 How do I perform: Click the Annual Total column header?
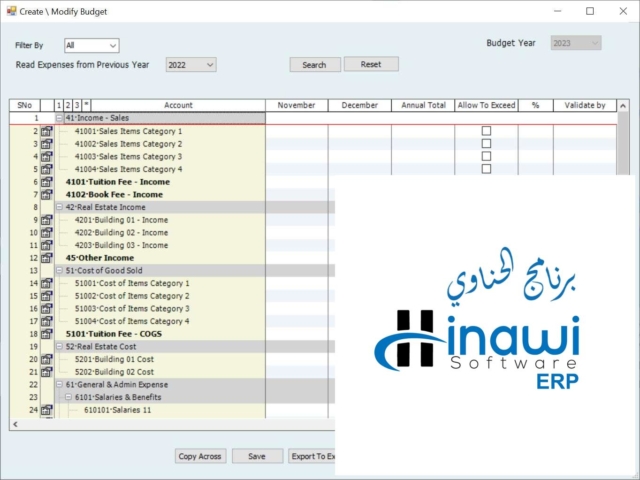[x=423, y=105]
